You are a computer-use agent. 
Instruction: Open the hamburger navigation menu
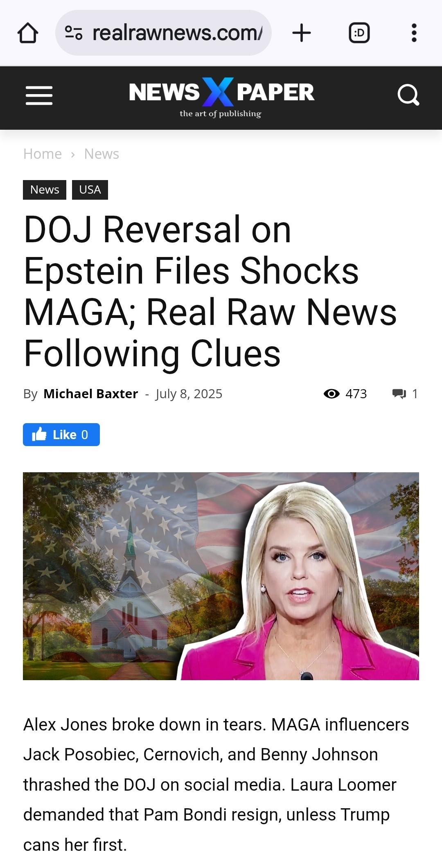point(39,95)
